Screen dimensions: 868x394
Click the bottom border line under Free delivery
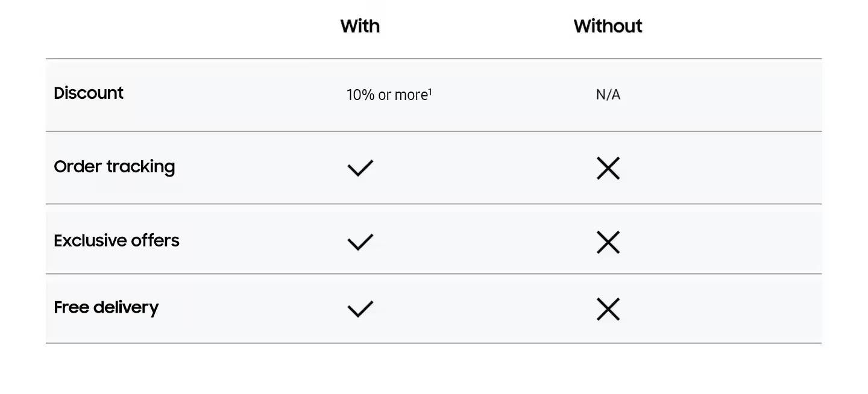tap(433, 343)
